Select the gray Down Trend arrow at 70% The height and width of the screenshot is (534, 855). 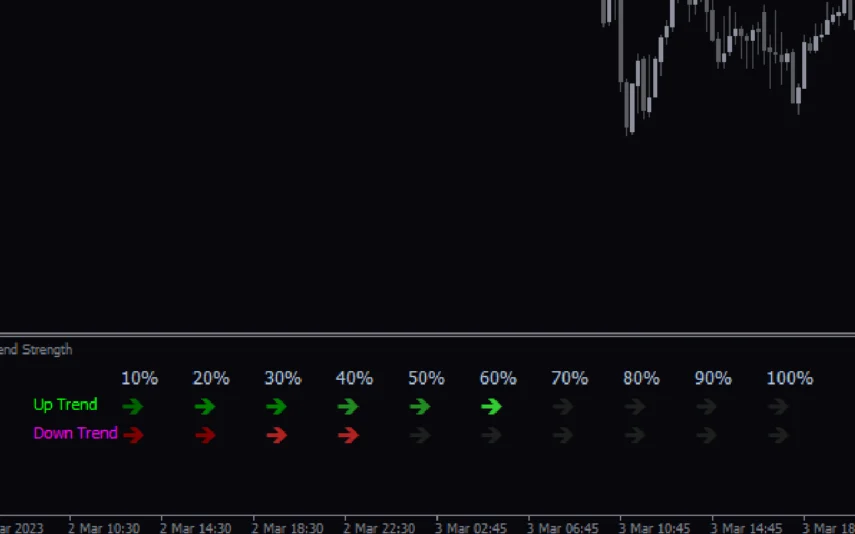[563, 435]
